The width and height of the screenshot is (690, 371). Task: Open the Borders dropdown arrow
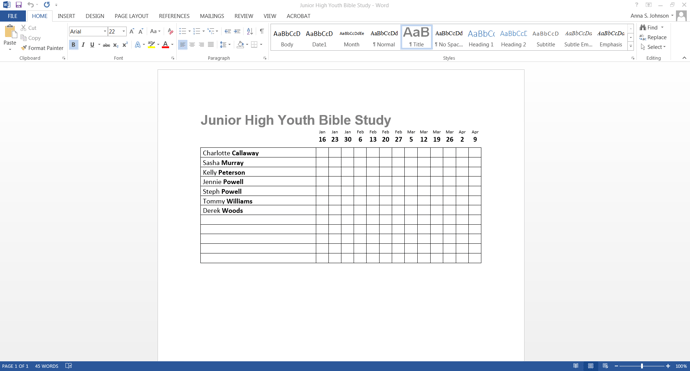[261, 44]
